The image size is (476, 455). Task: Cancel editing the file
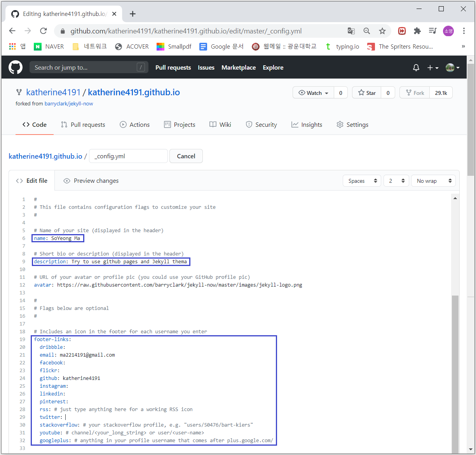point(186,156)
